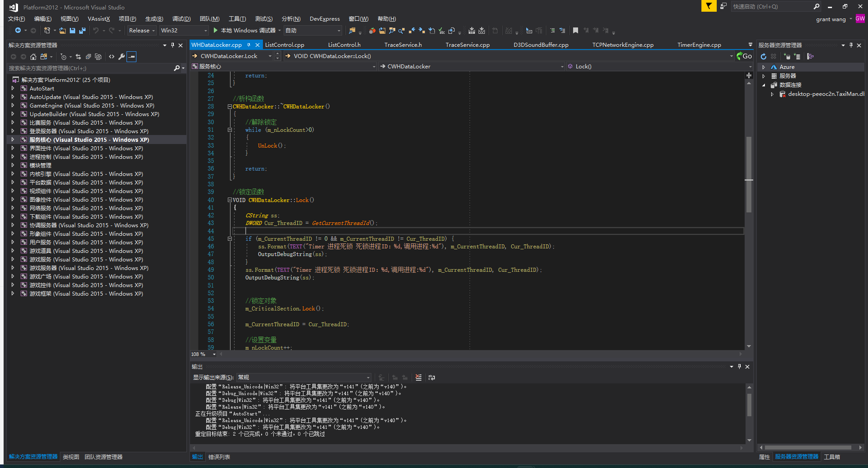This screenshot has height=468, width=868.
Task: Switch to the 类视图 tab
Action: pos(71,457)
